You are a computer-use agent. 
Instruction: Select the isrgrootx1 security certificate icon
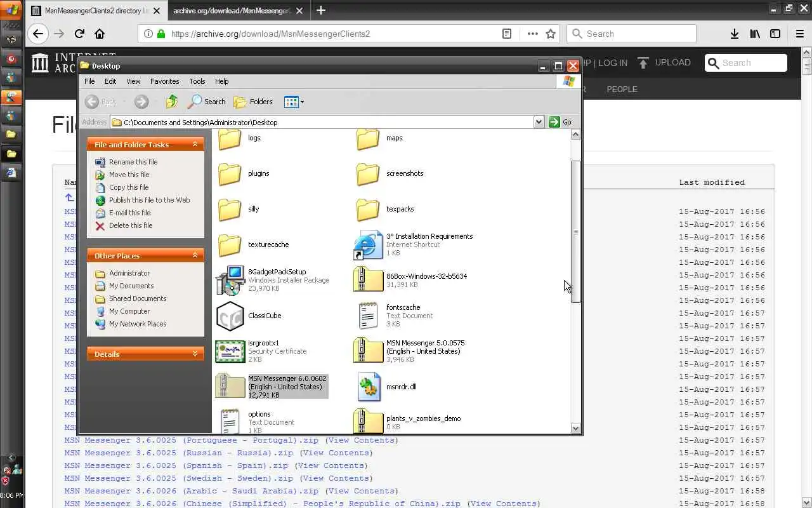coord(230,351)
